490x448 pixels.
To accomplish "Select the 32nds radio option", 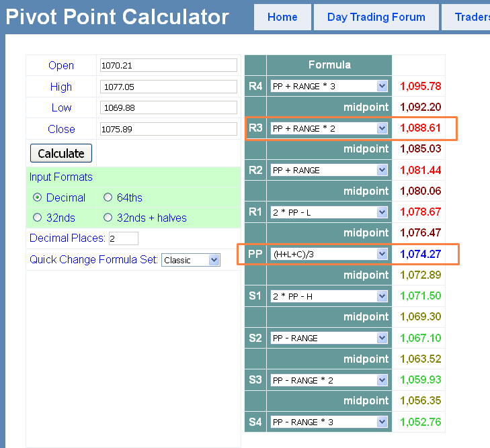I will [x=38, y=218].
